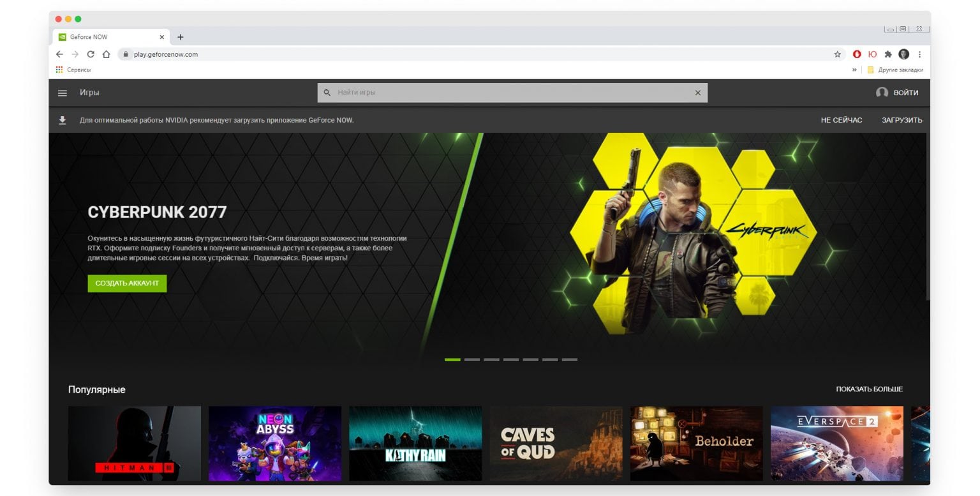Close the GeForce NOW tab
Image resolution: width=980 pixels, height=496 pixels.
[161, 37]
